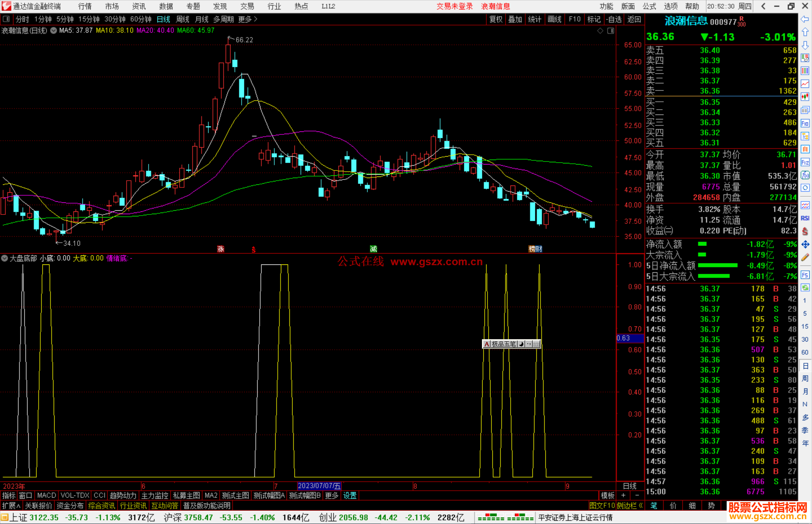812x524 pixels.
Task: Click the four-way move arrows icon
Action: click(805, 245)
